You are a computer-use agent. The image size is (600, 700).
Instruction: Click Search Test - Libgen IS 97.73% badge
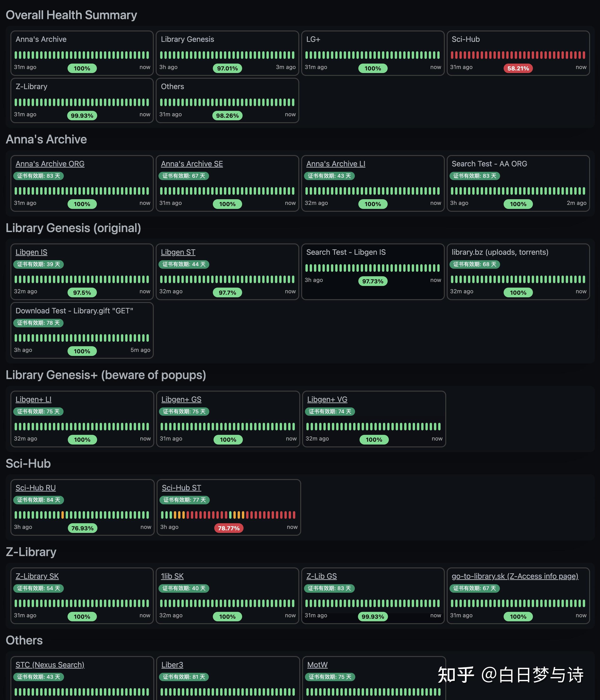[373, 281]
